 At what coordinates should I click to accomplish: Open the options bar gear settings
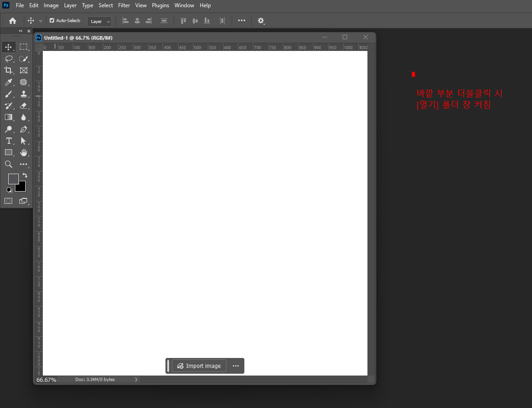(261, 21)
